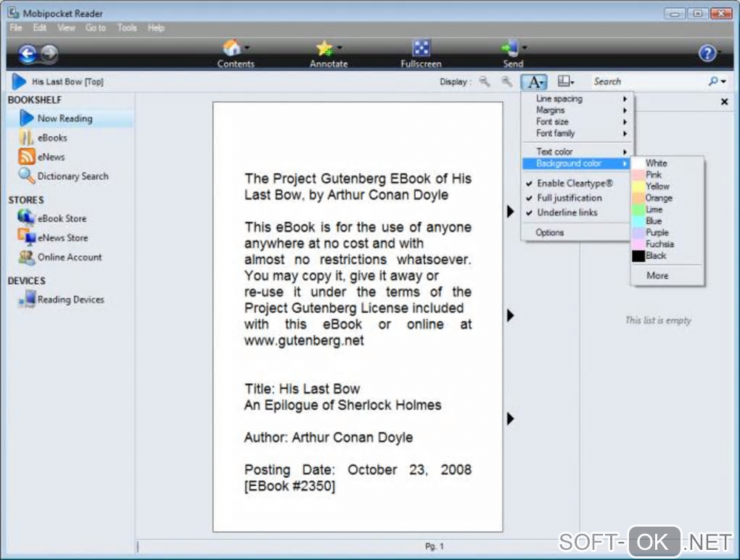Open the Contents dropdown arrow
740x560 pixels.
pos(247,47)
